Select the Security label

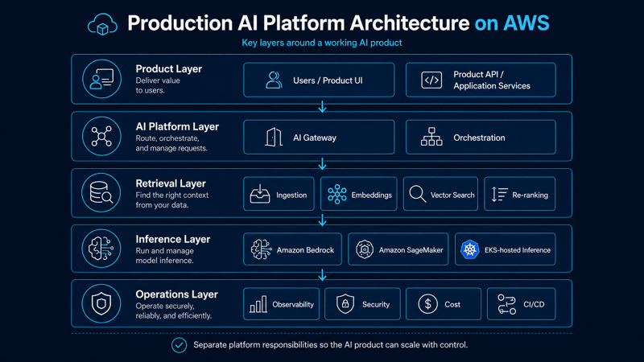click(x=375, y=305)
